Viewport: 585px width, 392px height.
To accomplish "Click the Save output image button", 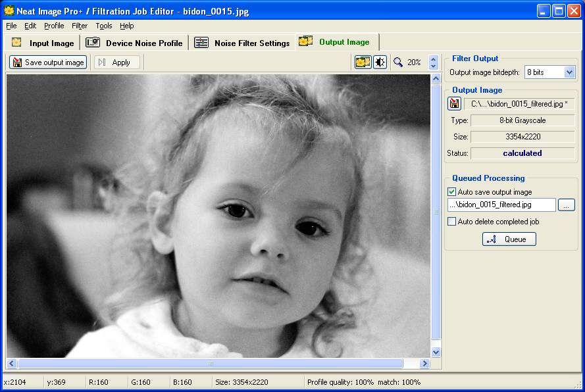I will (x=48, y=62).
